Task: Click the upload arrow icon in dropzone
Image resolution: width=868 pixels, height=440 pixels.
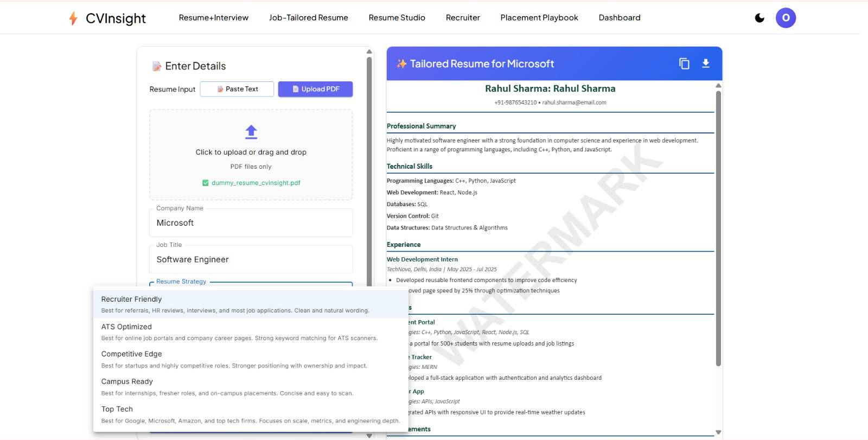Action: point(251,132)
